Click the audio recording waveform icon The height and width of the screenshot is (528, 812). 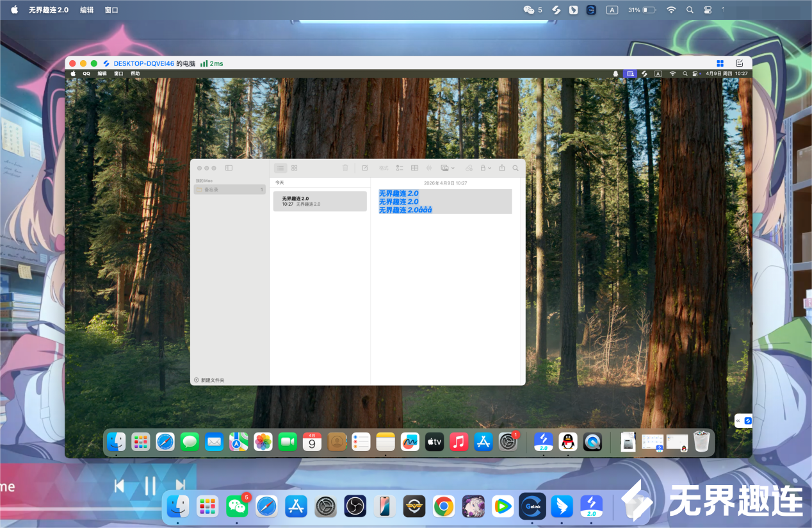pos(429,168)
